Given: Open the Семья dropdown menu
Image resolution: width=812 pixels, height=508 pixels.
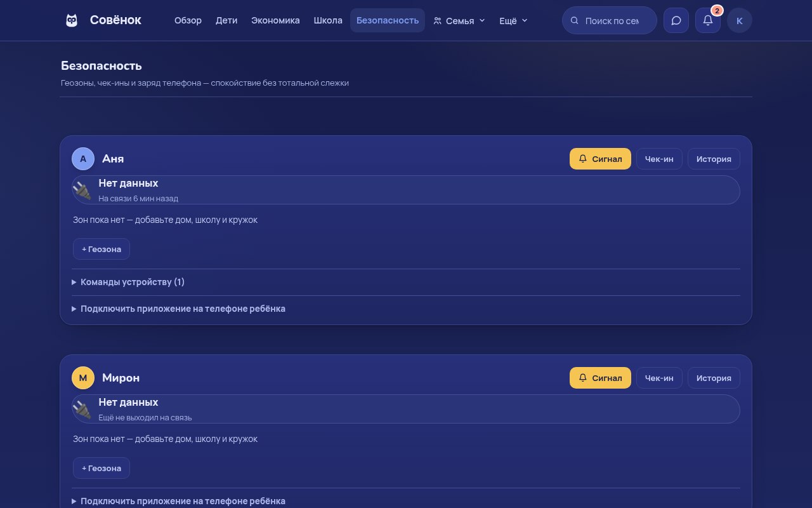Looking at the screenshot, I should point(459,20).
